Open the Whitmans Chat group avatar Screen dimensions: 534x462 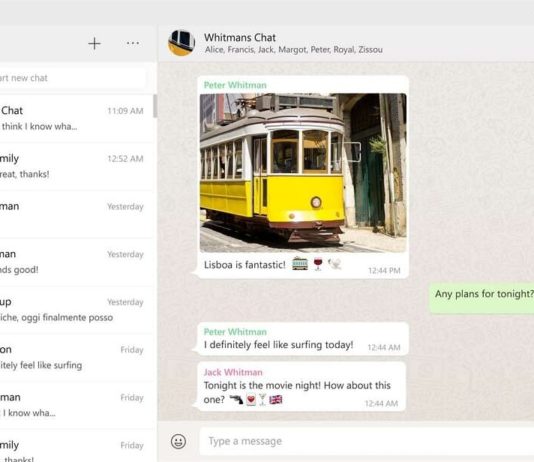tap(182, 43)
